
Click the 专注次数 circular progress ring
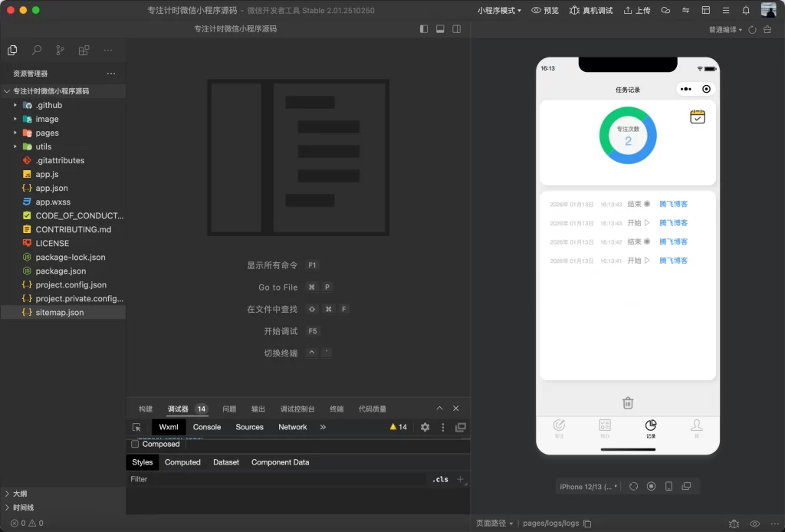(x=628, y=136)
